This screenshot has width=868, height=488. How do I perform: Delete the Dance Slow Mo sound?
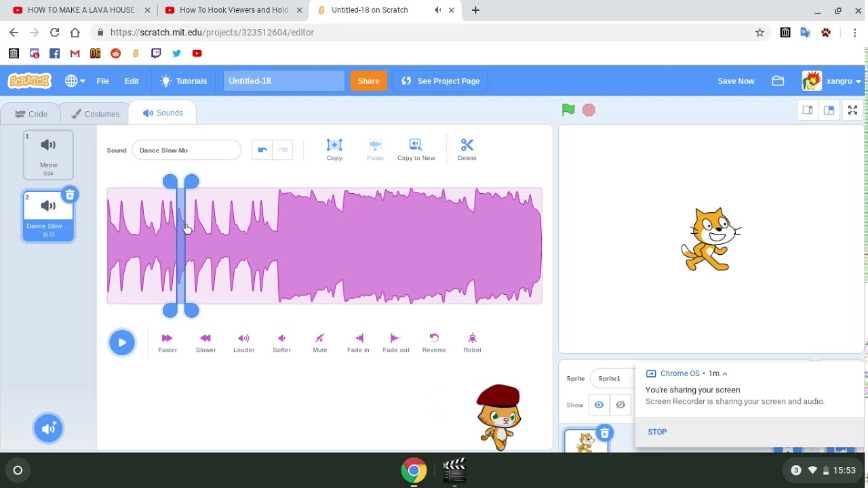pyautogui.click(x=69, y=195)
